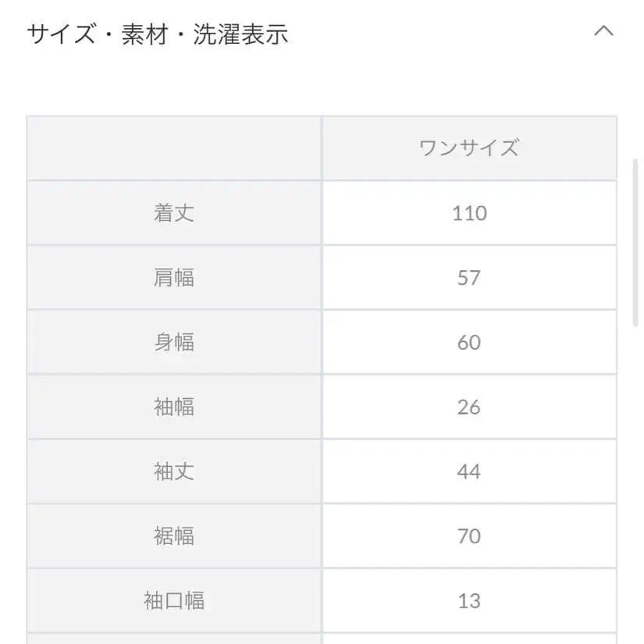Image resolution: width=644 pixels, height=644 pixels.
Task: Click the 袖丈 row label
Action: click(173, 471)
